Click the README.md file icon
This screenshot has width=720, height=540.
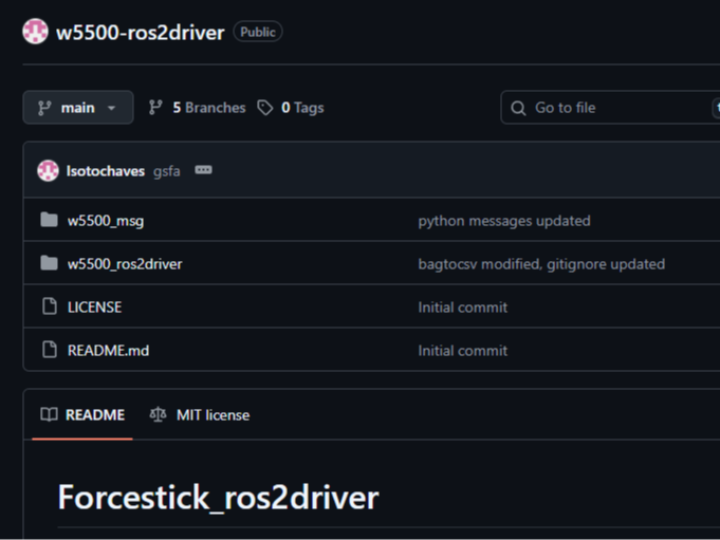[x=49, y=350]
